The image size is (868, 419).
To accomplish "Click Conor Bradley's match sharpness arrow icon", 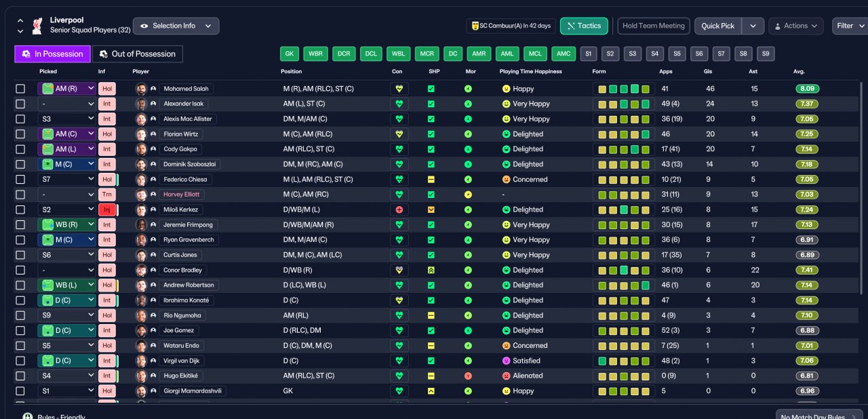I will [x=431, y=270].
